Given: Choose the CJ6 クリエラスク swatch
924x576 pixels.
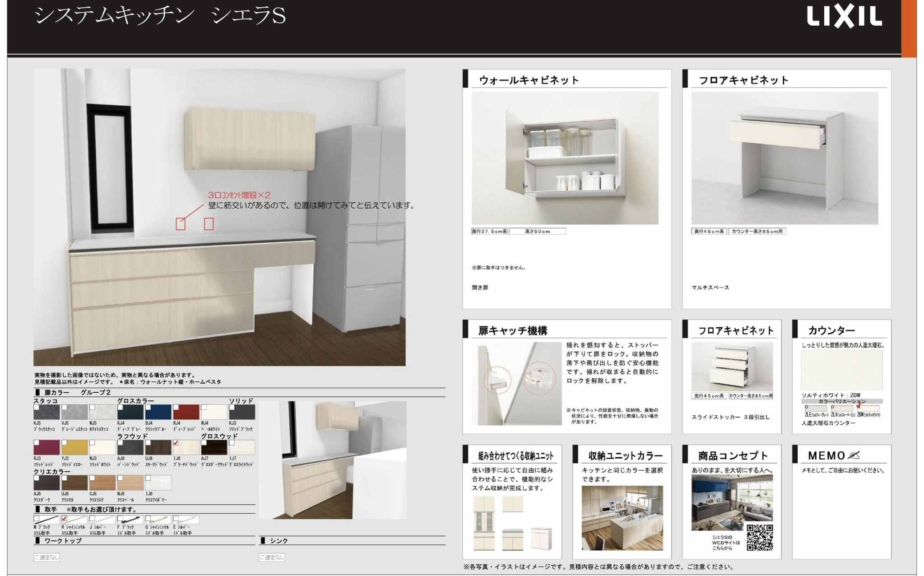Looking at the screenshot, I should (x=102, y=483).
